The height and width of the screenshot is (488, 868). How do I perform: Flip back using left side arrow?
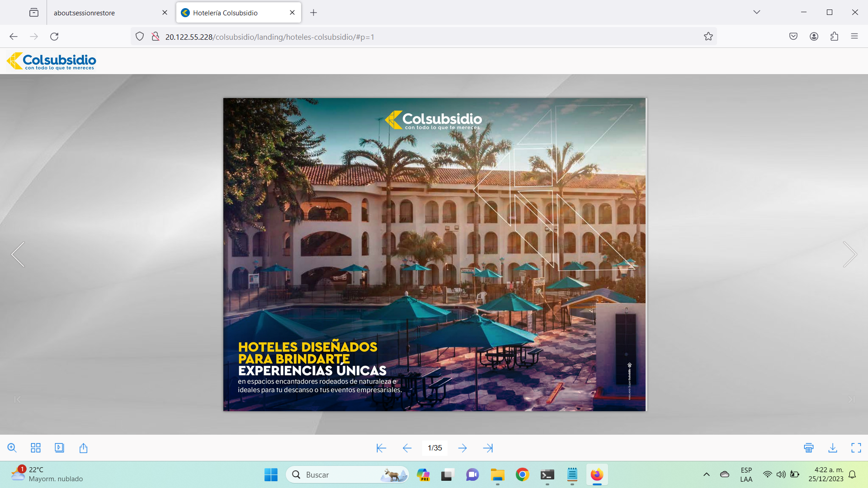(x=18, y=254)
